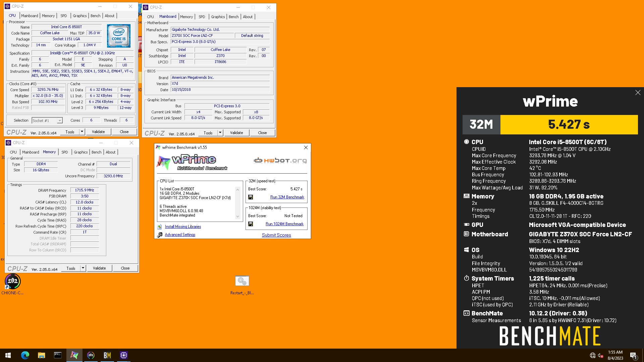Close the wPrime Benchmark window

[x=306, y=147]
